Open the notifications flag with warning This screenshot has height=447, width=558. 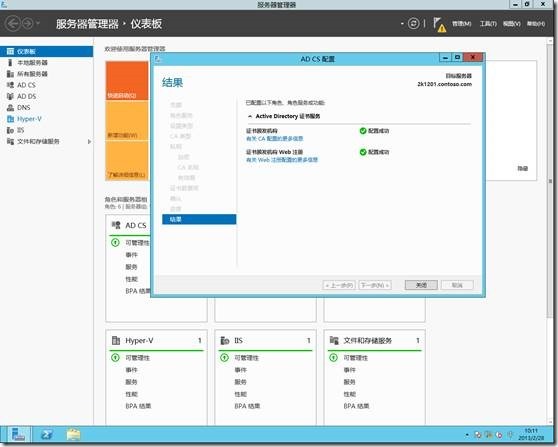[x=439, y=24]
